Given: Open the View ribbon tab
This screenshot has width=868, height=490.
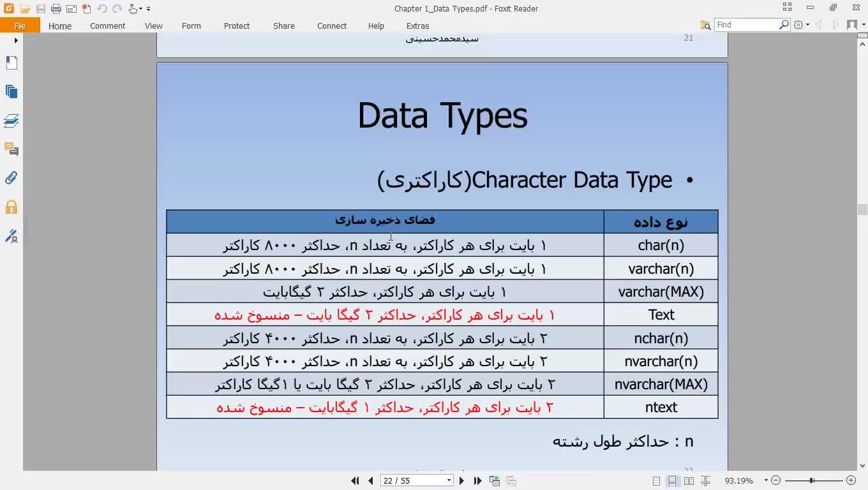Looking at the screenshot, I should (153, 26).
